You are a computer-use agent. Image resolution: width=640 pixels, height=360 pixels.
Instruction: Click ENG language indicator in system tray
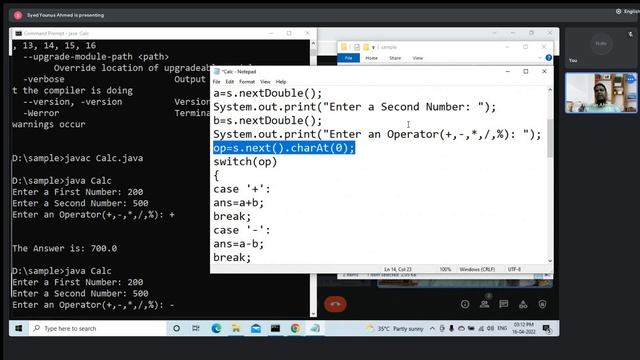(502, 329)
